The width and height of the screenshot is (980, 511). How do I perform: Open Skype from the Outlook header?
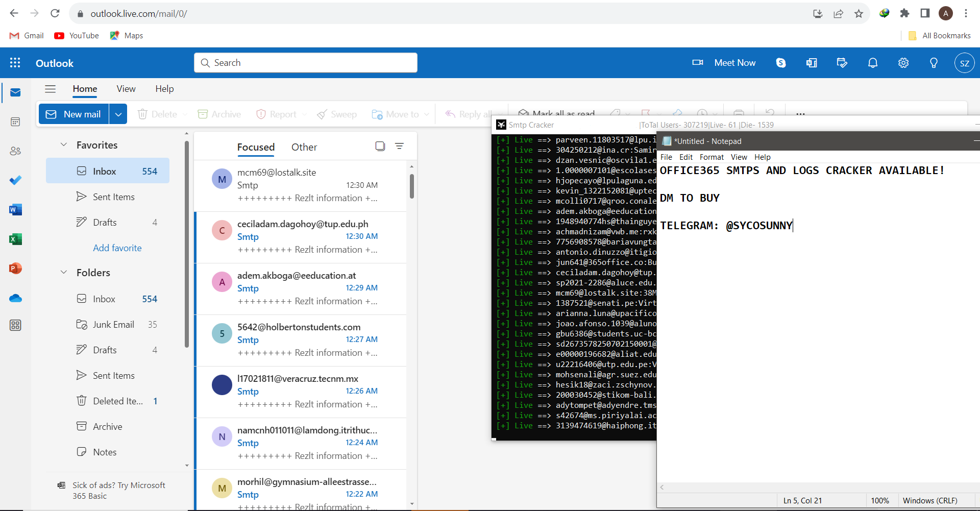pyautogui.click(x=781, y=63)
